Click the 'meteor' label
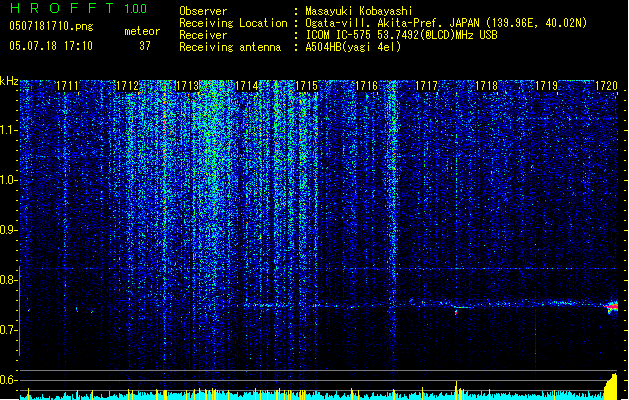Image resolution: width=629 pixels, height=400 pixels. (142, 31)
